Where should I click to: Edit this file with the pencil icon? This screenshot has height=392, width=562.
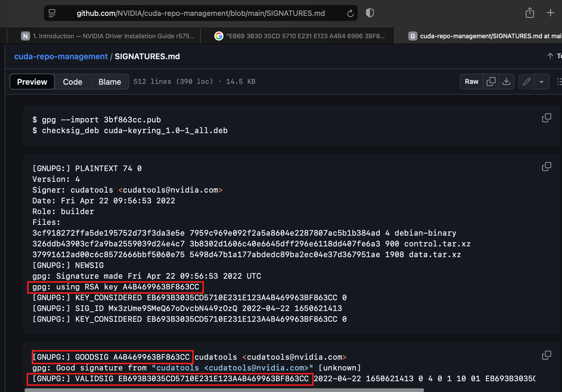click(526, 82)
